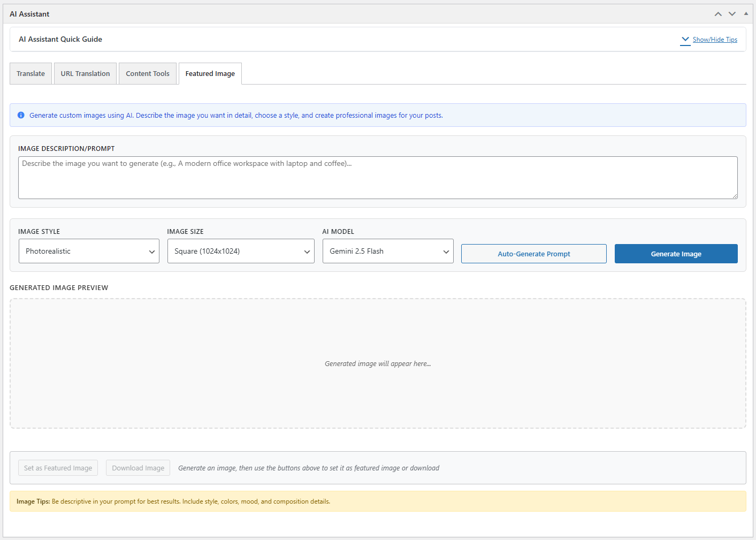Click the 'Image Tips:' bold label
Screen dimensions: 756x540
pos(33,501)
